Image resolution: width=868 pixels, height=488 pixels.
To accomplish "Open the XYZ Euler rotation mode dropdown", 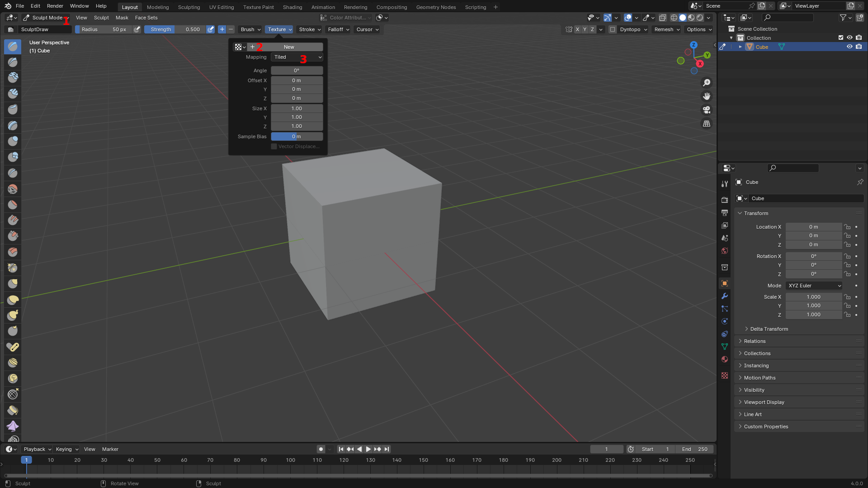I will click(x=814, y=286).
